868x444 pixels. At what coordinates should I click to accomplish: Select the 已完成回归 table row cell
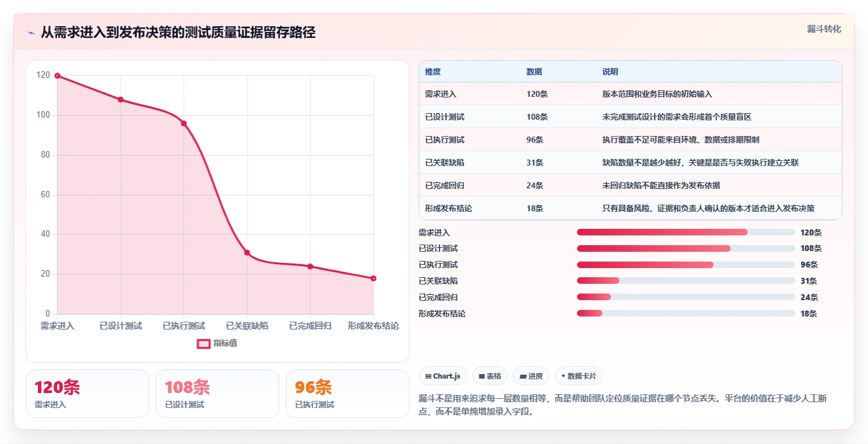[x=445, y=186]
